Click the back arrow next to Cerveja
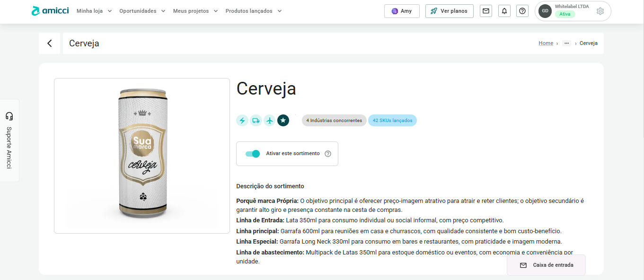This screenshot has height=280, width=644. 50,44
